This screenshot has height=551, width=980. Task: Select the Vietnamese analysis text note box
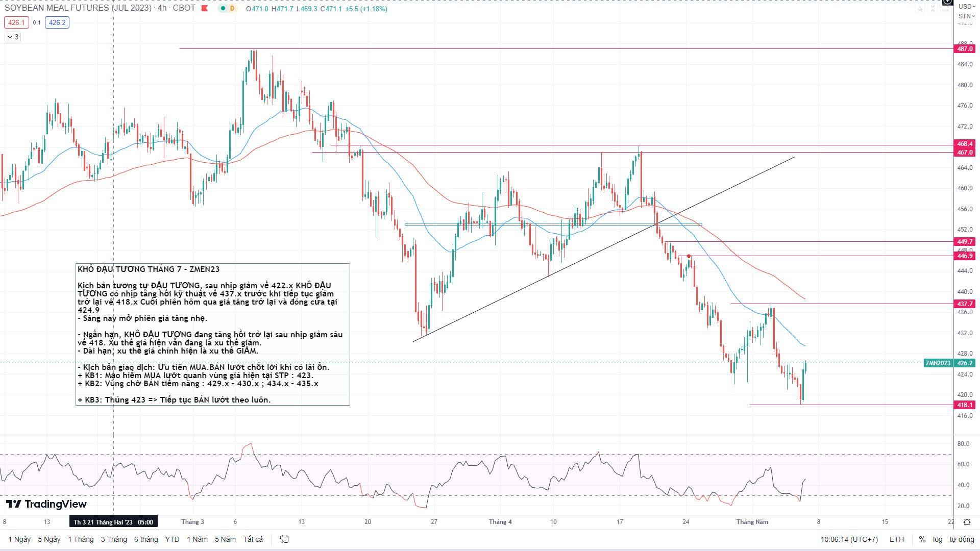coord(213,335)
